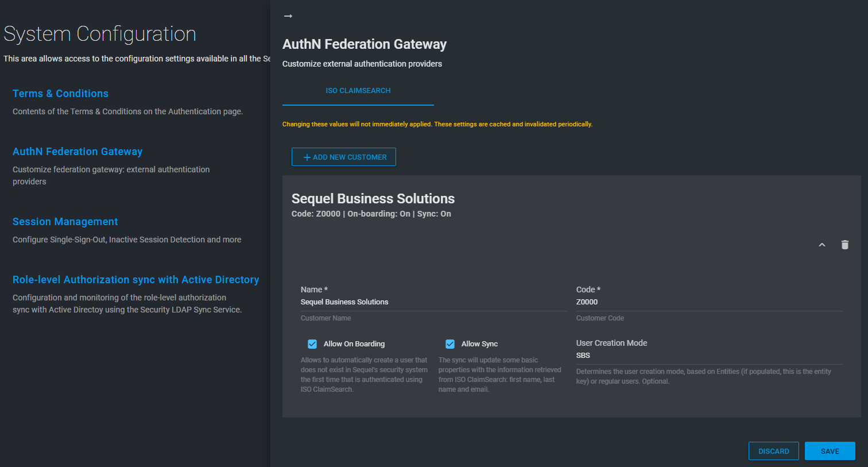Click the Customer Name hint text
This screenshot has width=868, height=467.
point(325,318)
